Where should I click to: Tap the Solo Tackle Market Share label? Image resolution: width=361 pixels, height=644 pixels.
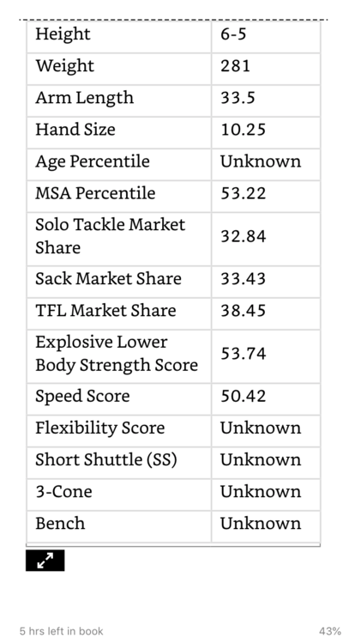(x=111, y=236)
